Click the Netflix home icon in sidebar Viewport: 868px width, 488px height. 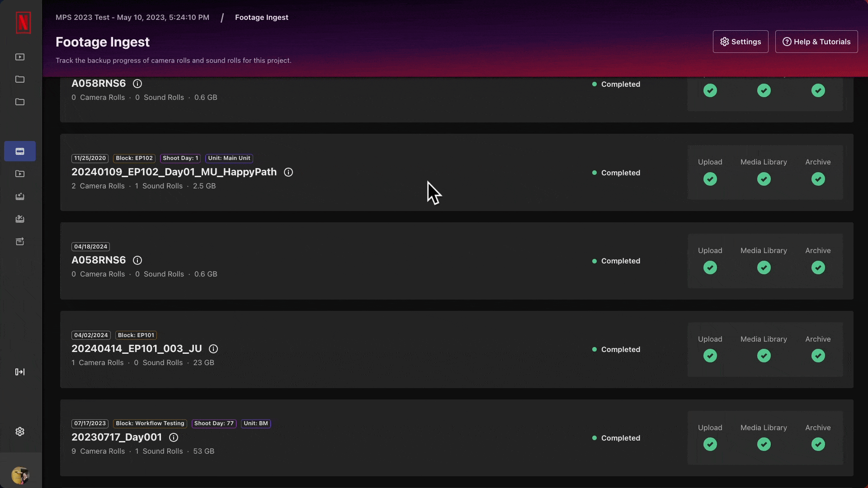coord(22,22)
